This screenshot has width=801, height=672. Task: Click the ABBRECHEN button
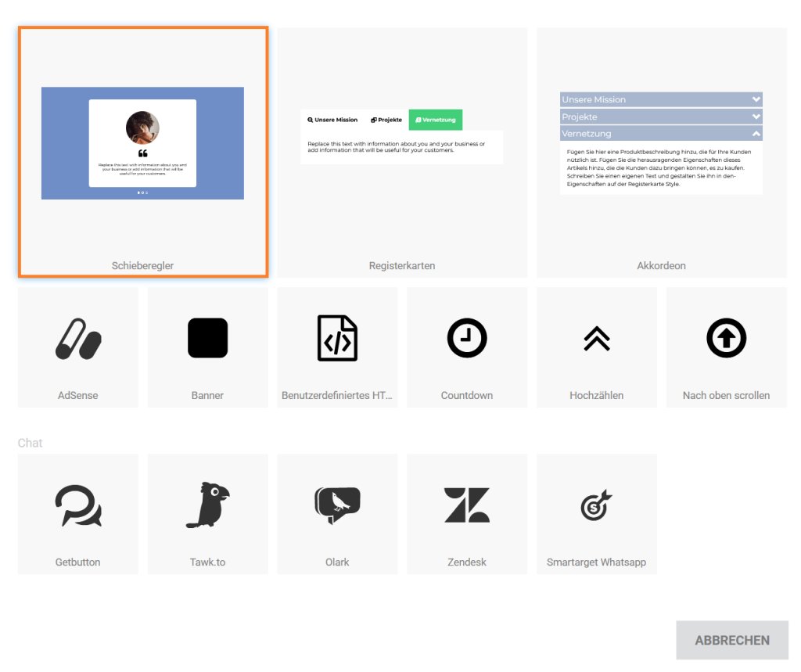pos(731,640)
